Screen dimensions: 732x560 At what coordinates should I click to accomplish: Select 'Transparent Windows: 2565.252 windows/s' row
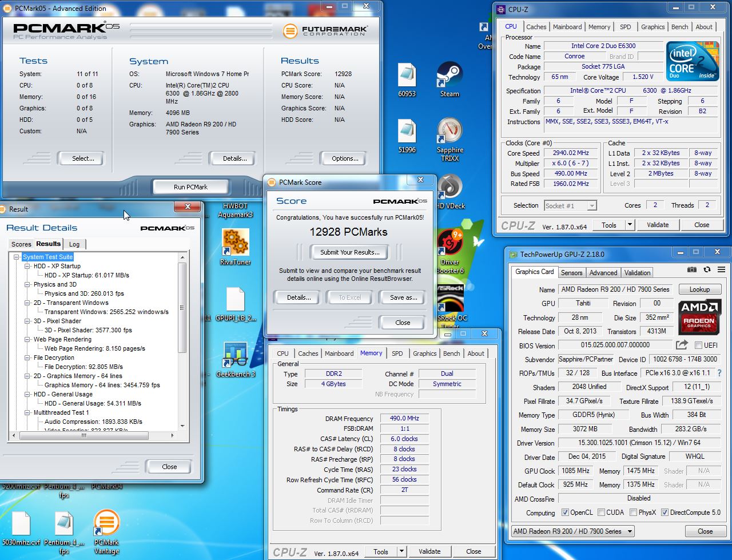106,312
